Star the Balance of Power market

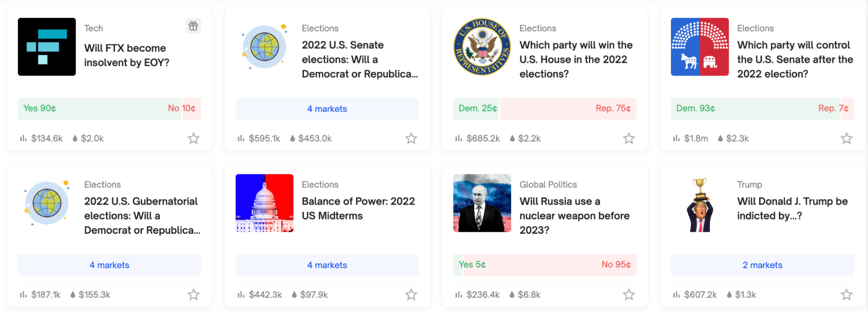[x=411, y=295]
